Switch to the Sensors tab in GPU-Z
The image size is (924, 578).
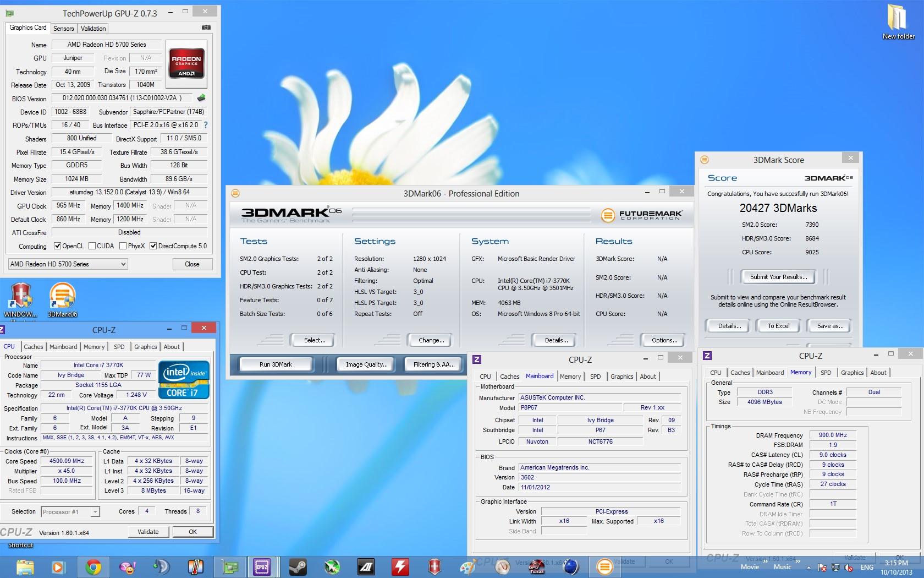(x=63, y=28)
